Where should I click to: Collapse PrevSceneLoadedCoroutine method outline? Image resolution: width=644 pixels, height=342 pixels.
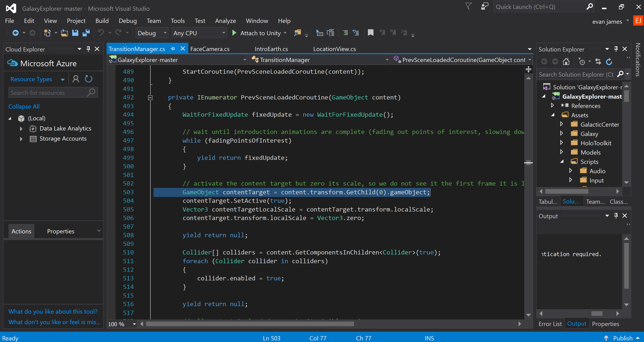[x=150, y=98]
